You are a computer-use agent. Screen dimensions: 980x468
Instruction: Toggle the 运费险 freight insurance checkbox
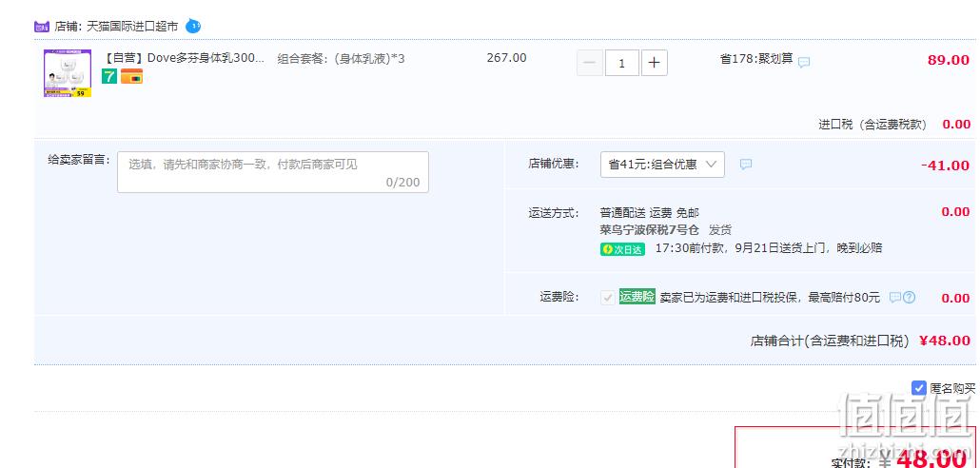[x=607, y=298]
